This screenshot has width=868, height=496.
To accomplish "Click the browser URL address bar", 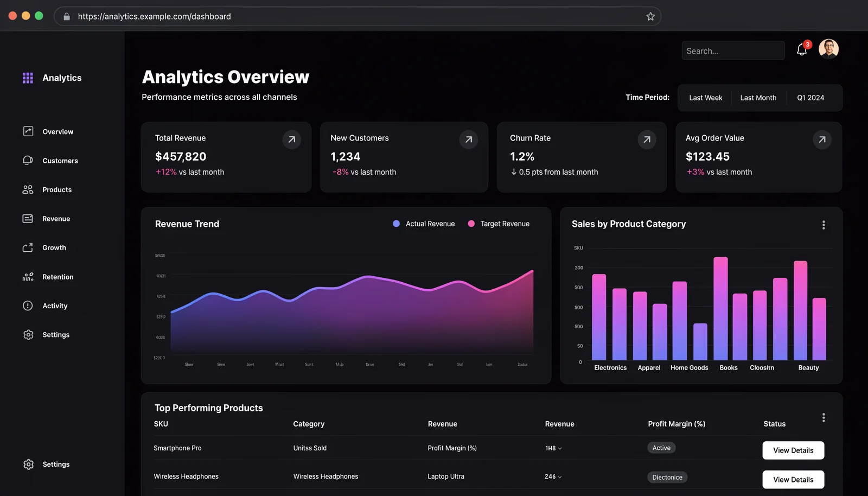I will 357,16.
